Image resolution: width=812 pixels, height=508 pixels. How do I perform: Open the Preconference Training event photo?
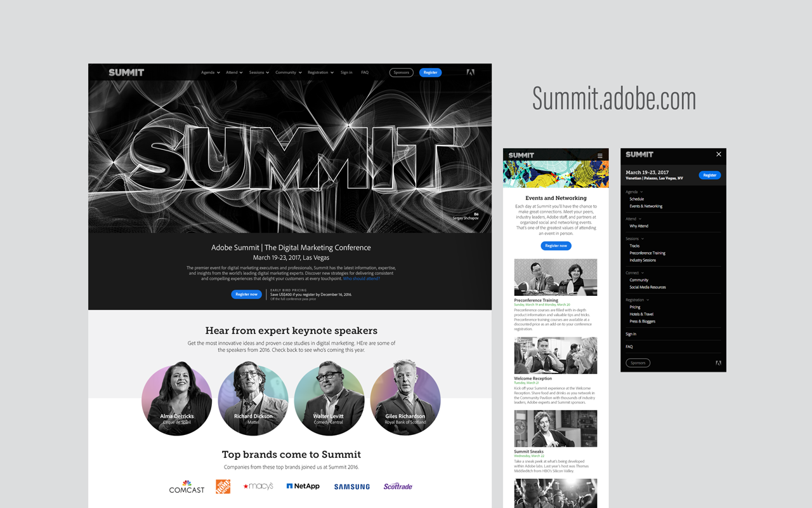(x=556, y=277)
